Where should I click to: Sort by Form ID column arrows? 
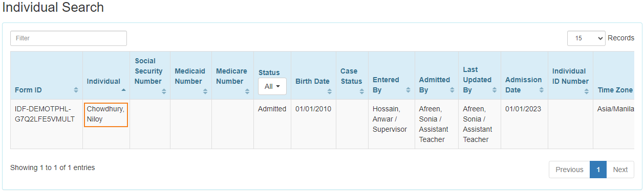76,90
